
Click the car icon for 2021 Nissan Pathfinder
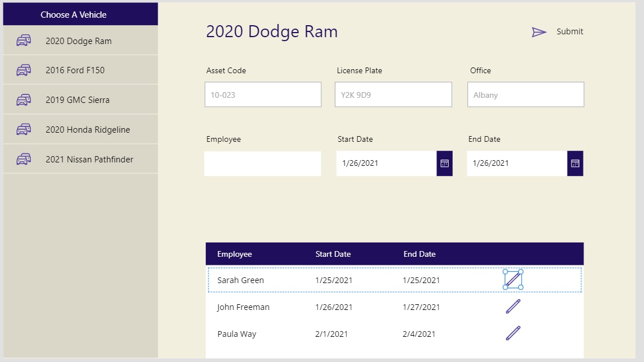[x=24, y=159]
